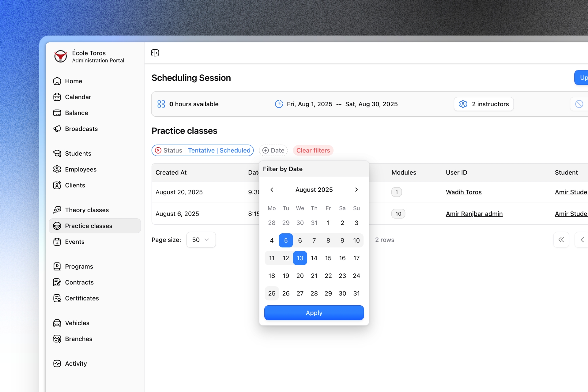
Task: Click the clock icon beside the date range
Action: (x=279, y=104)
